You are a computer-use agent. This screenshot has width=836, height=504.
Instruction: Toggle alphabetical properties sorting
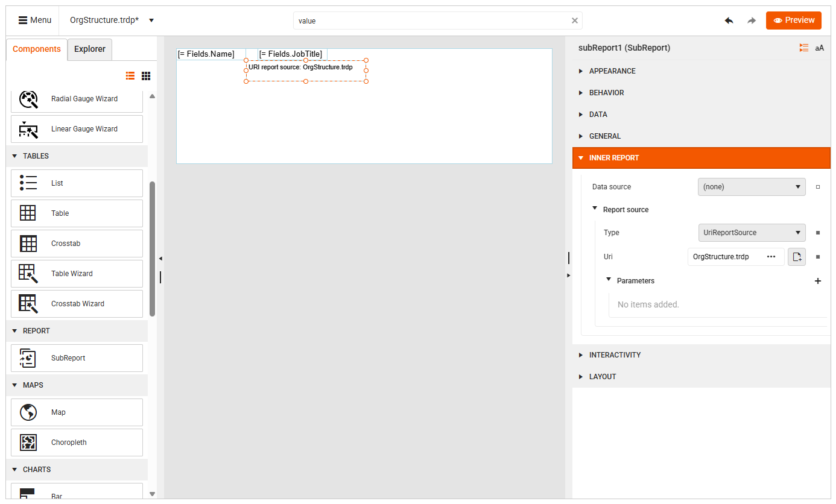[x=819, y=48]
